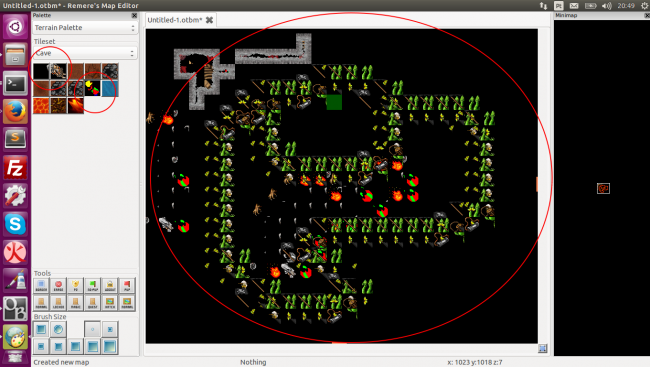
Task: Close the Palette panel
Action: (134, 15)
